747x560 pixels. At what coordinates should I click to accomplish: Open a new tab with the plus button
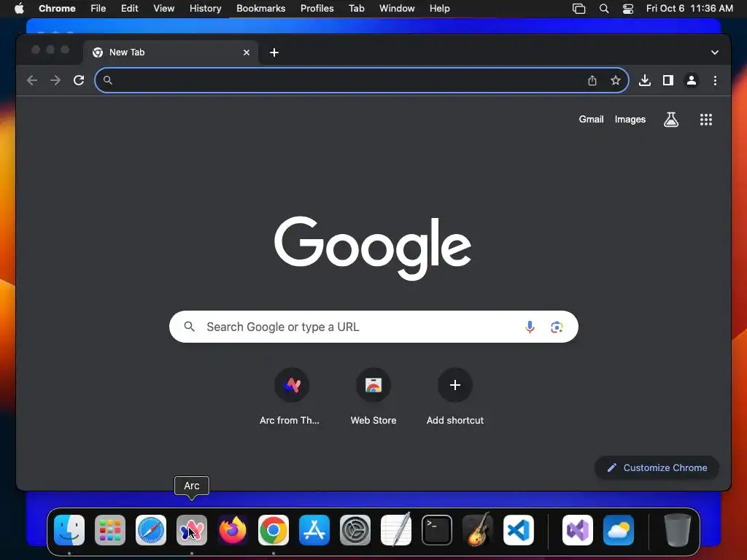(274, 52)
